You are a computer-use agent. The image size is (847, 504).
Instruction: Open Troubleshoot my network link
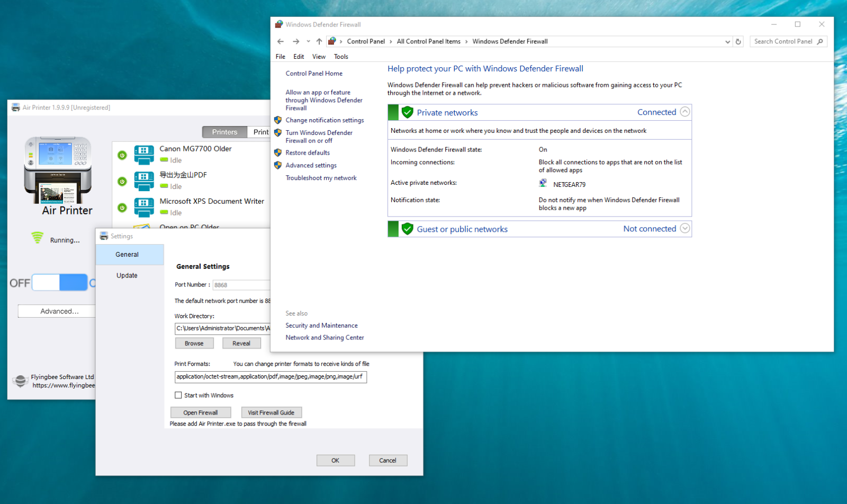[321, 178]
